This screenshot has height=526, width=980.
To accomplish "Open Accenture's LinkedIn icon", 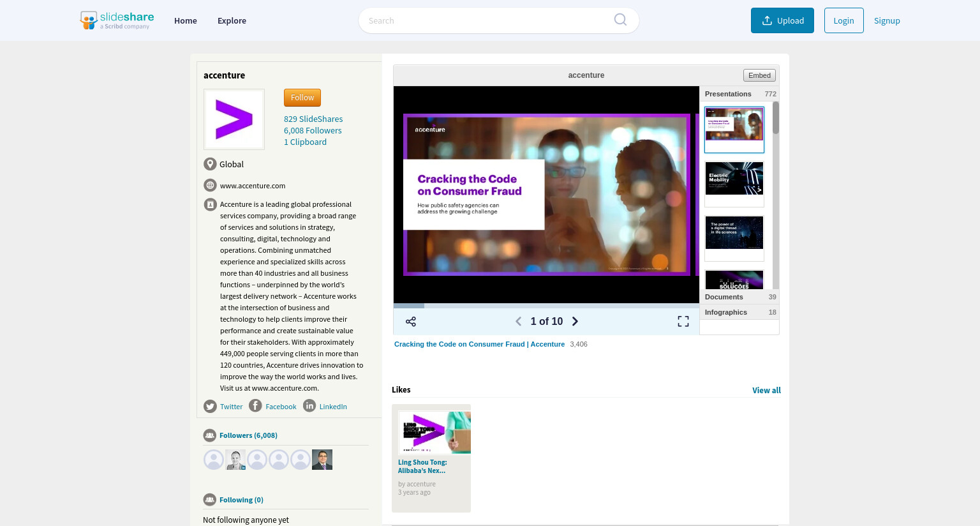I will point(309,405).
